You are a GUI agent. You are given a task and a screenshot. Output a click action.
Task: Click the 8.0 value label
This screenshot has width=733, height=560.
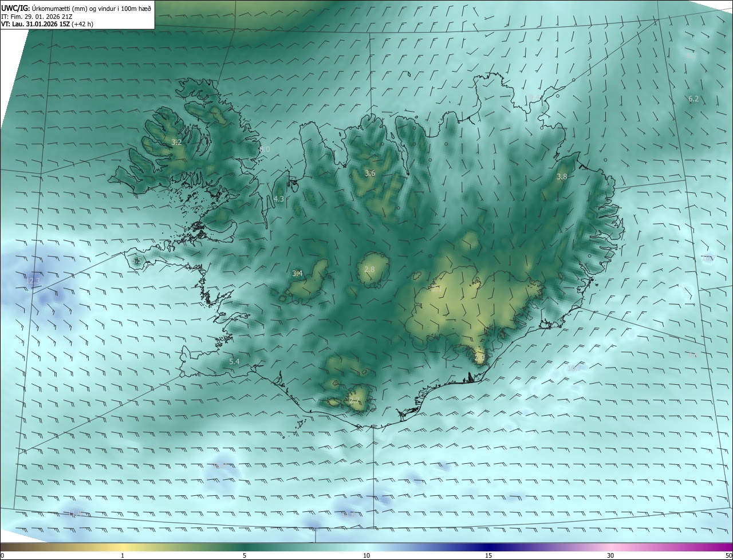(x=265, y=149)
